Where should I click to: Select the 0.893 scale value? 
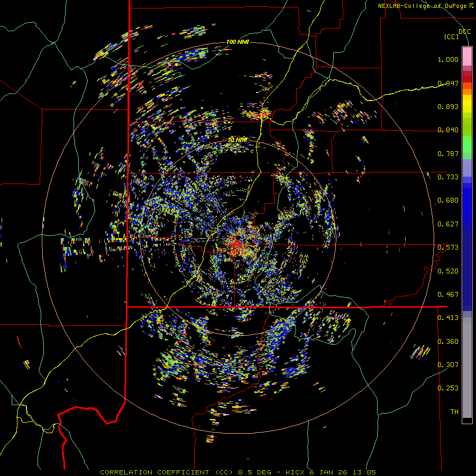coord(448,106)
